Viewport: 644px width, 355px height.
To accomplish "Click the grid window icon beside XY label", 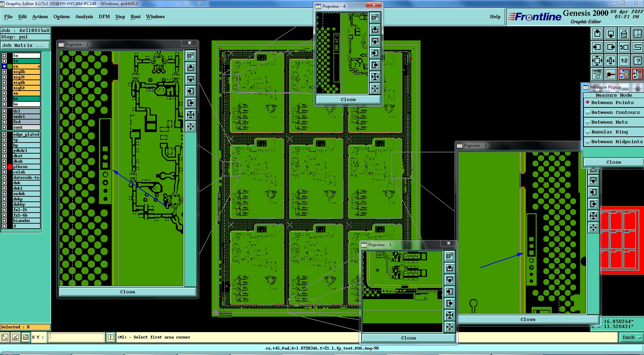I will tap(26, 337).
